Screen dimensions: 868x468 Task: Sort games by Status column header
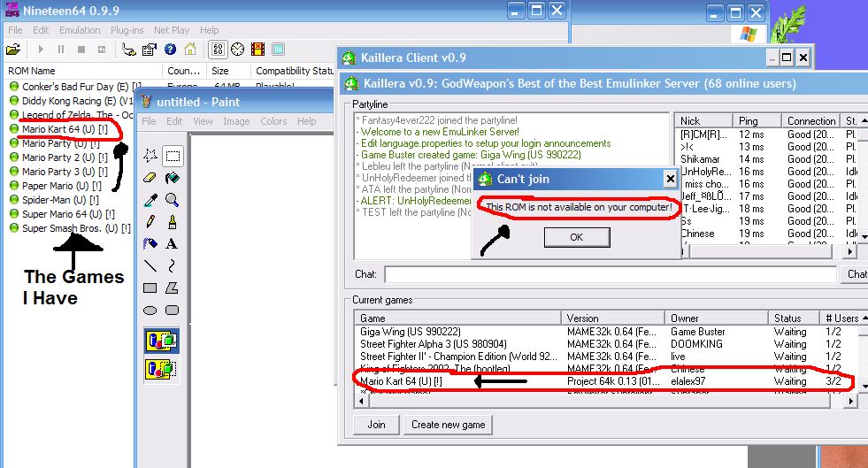point(794,318)
